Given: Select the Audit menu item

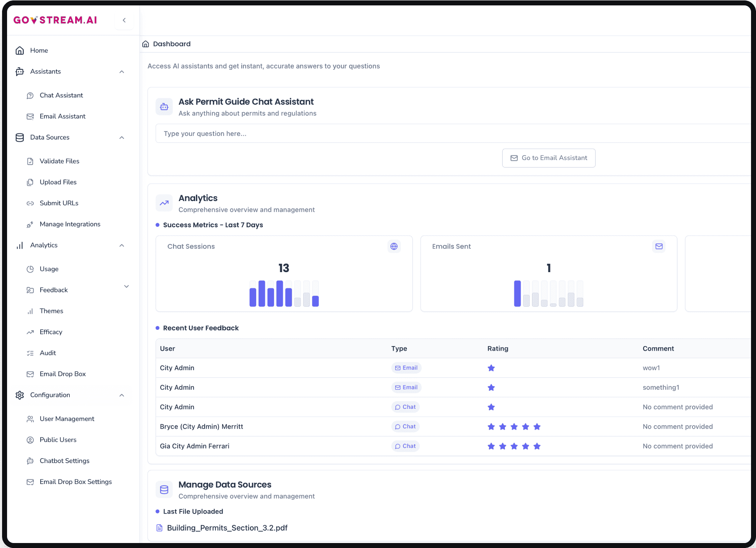Looking at the screenshot, I should click(47, 353).
